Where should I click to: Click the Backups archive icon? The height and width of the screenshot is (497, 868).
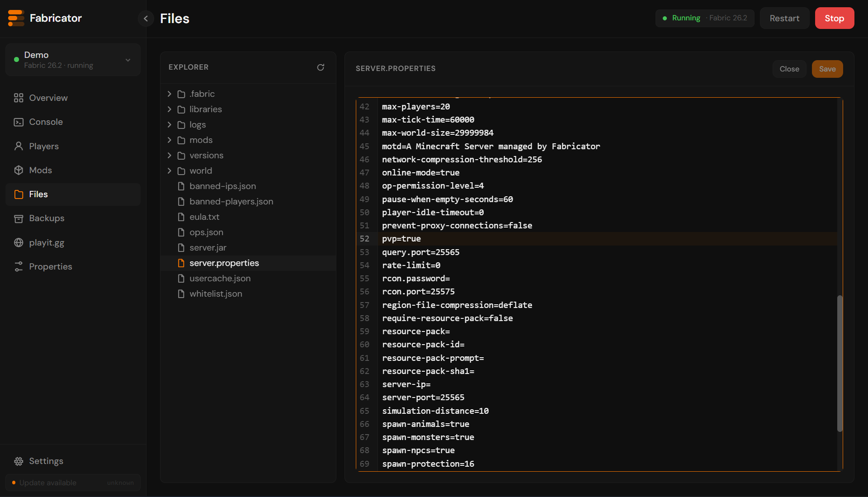tap(19, 218)
